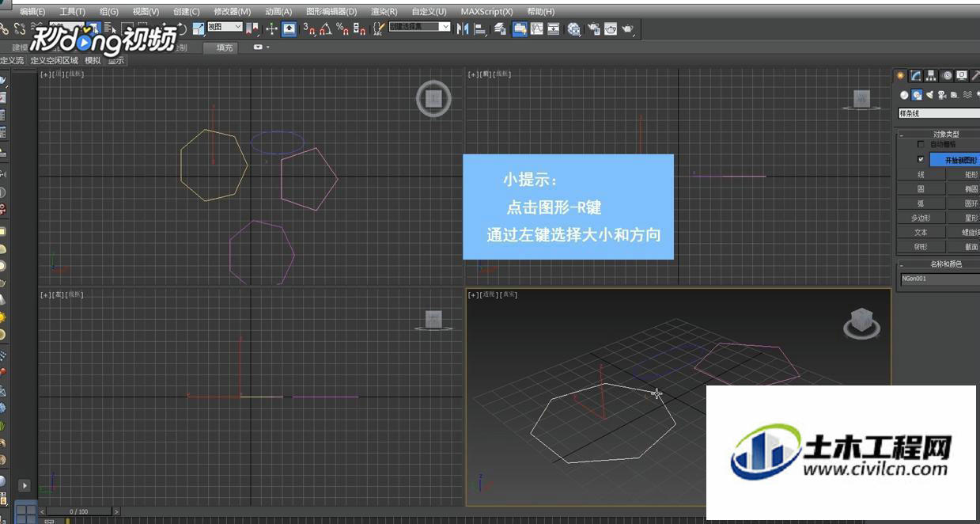This screenshot has width=980, height=524.
Task: Switch to the Hierarchy command panel tab
Action: point(931,76)
